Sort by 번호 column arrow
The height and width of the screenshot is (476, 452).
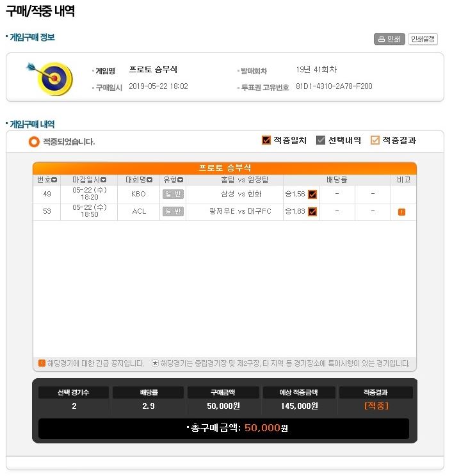tap(54, 180)
